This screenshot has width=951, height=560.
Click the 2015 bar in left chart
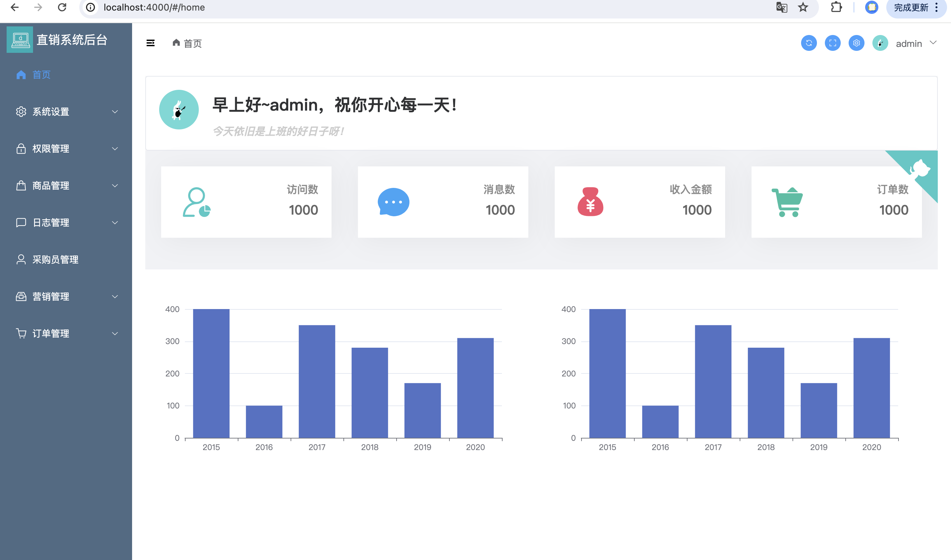211,373
